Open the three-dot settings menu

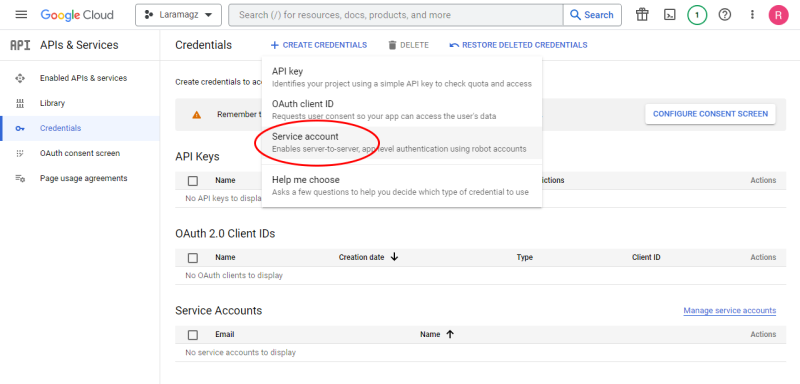752,15
